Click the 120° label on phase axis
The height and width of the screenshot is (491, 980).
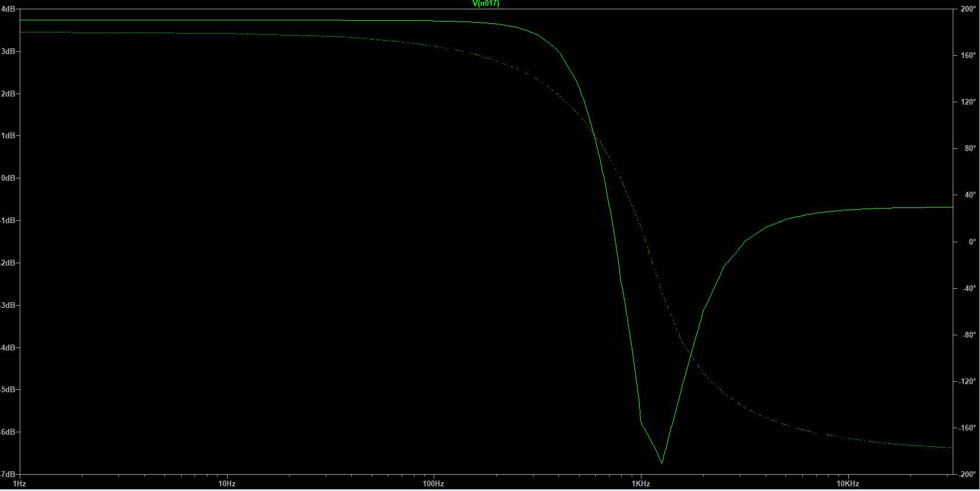coord(968,102)
